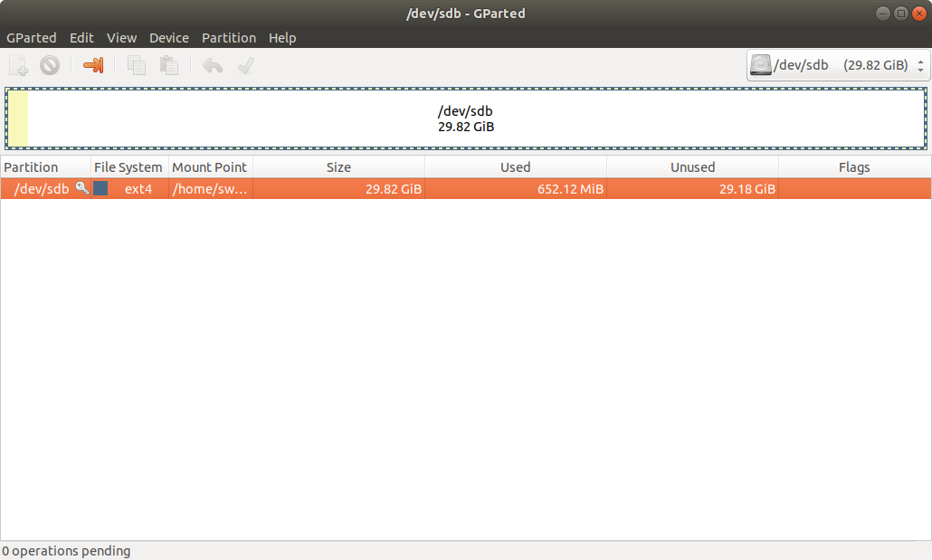This screenshot has height=560, width=932.
Task: Click the Flags column header
Action: tap(854, 167)
